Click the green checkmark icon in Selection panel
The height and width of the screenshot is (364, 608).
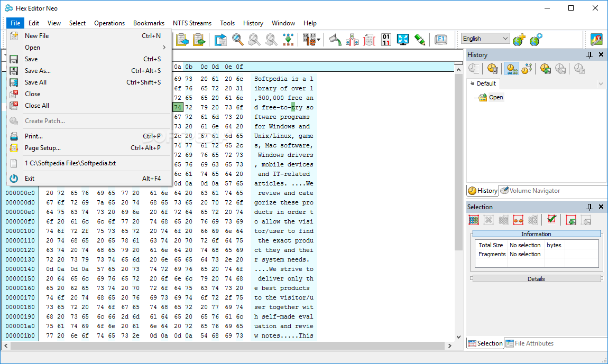click(552, 219)
